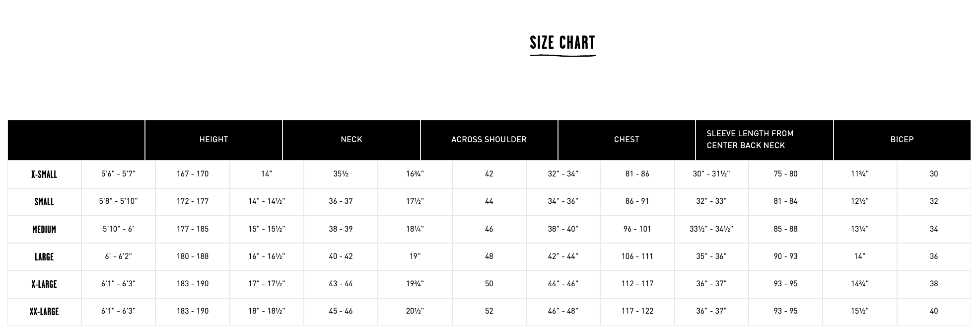Select the X-LARGE row label
The height and width of the screenshot is (336, 980).
[x=44, y=284]
